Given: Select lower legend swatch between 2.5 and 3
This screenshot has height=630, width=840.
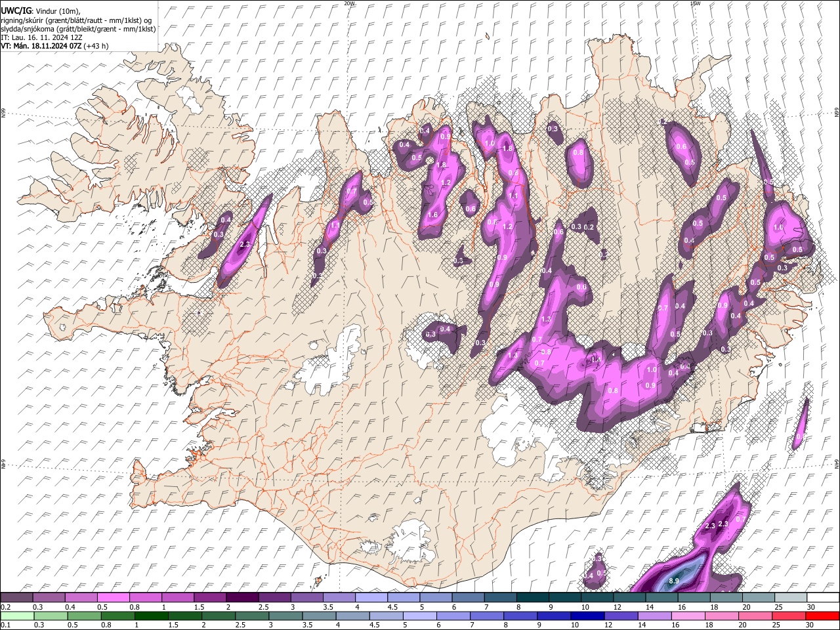Looking at the screenshot, I should coord(252,616).
